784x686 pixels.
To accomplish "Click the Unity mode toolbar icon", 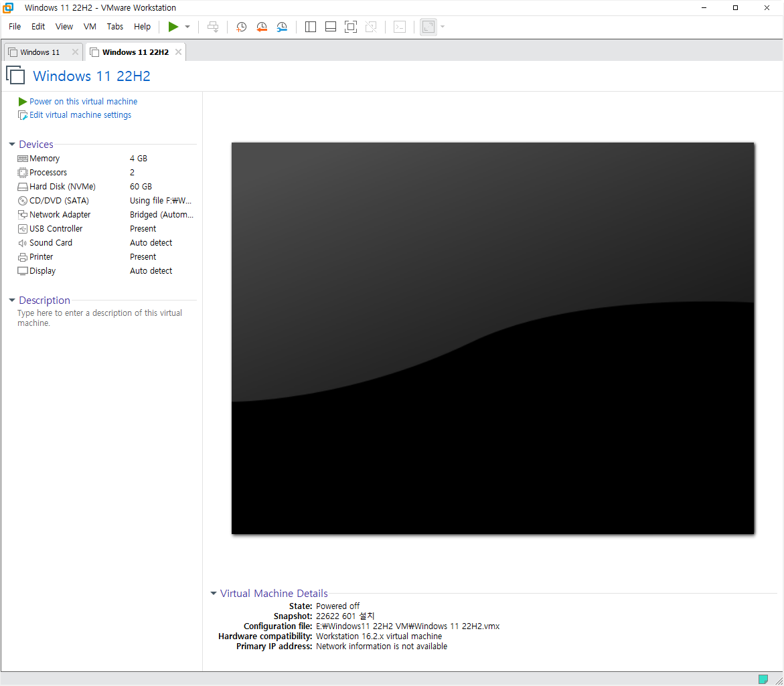I will coord(371,27).
